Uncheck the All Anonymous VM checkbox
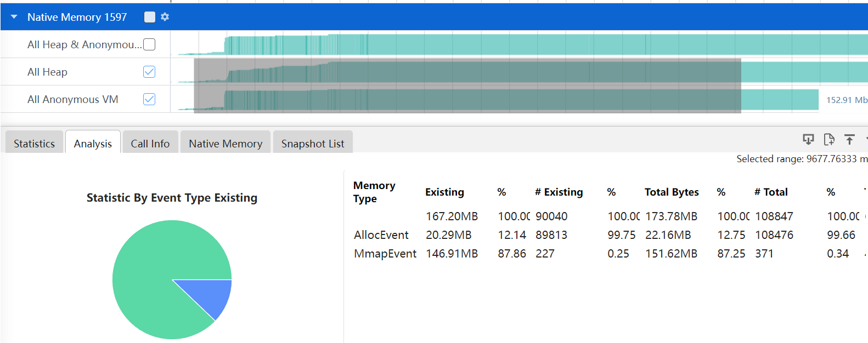Image resolution: width=868 pixels, height=343 pixels. click(149, 99)
